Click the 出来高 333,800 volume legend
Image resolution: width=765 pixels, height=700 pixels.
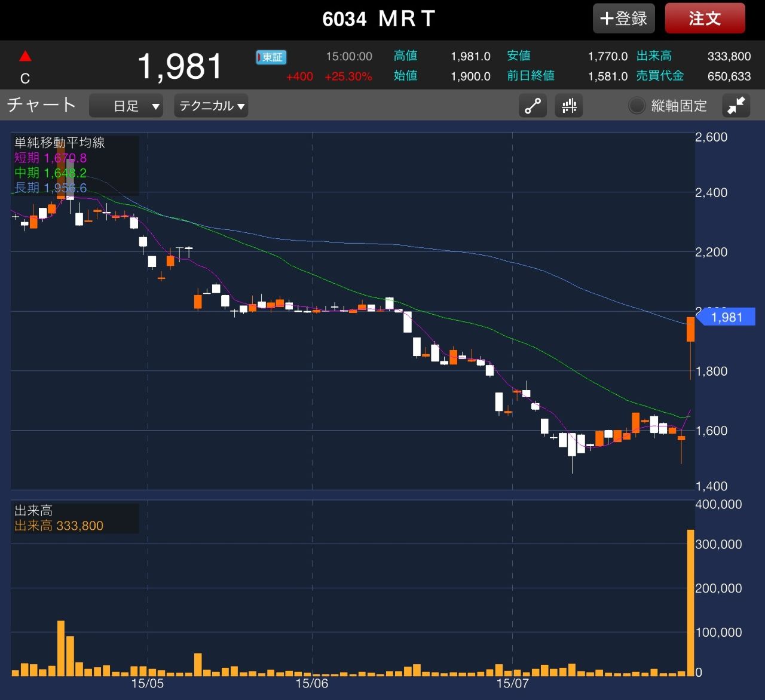pos(59,526)
